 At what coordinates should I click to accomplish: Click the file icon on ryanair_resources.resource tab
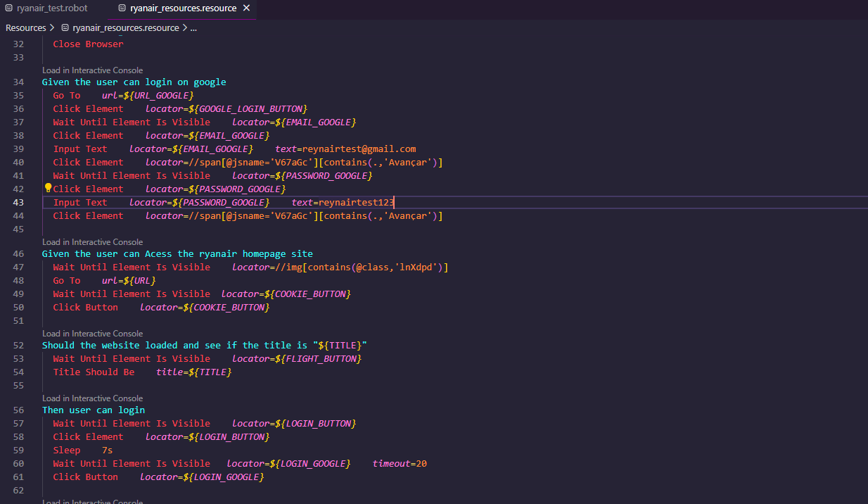122,8
